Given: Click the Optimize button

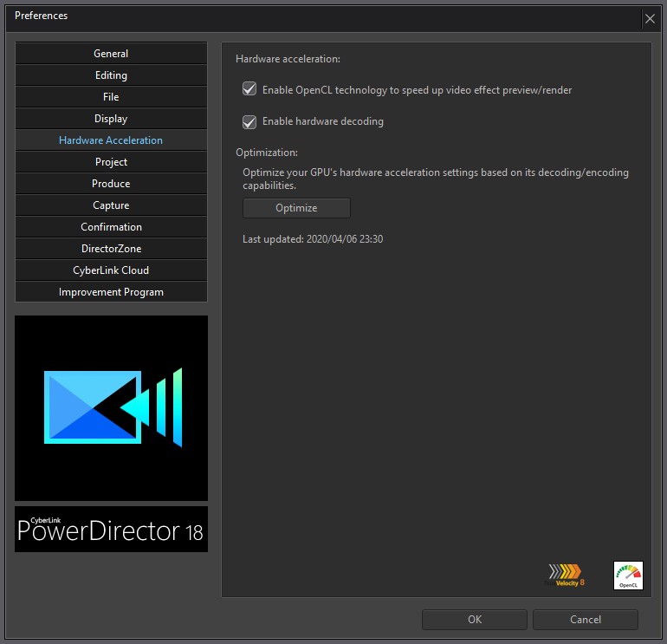Looking at the screenshot, I should pos(296,208).
